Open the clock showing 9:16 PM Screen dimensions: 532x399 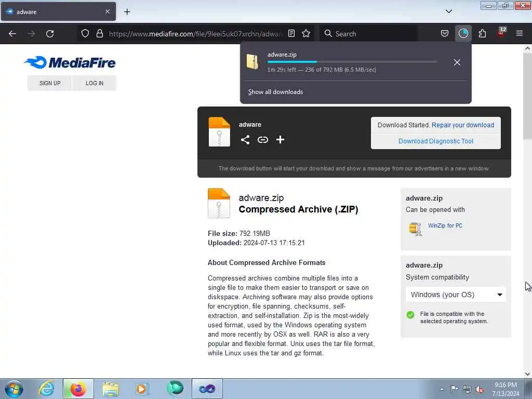(x=506, y=389)
